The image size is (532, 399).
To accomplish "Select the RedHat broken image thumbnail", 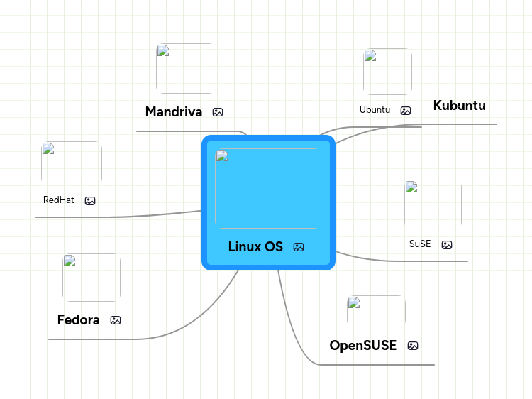I will [x=72, y=163].
